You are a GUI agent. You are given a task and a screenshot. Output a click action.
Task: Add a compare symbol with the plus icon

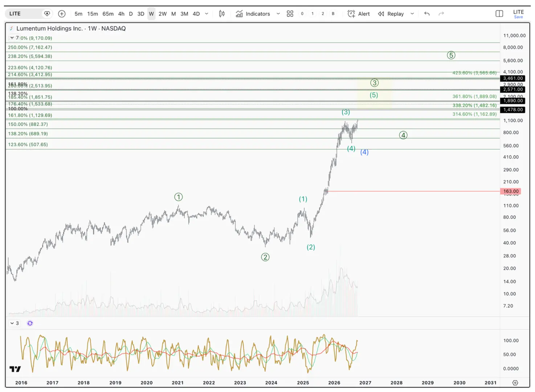(x=62, y=14)
